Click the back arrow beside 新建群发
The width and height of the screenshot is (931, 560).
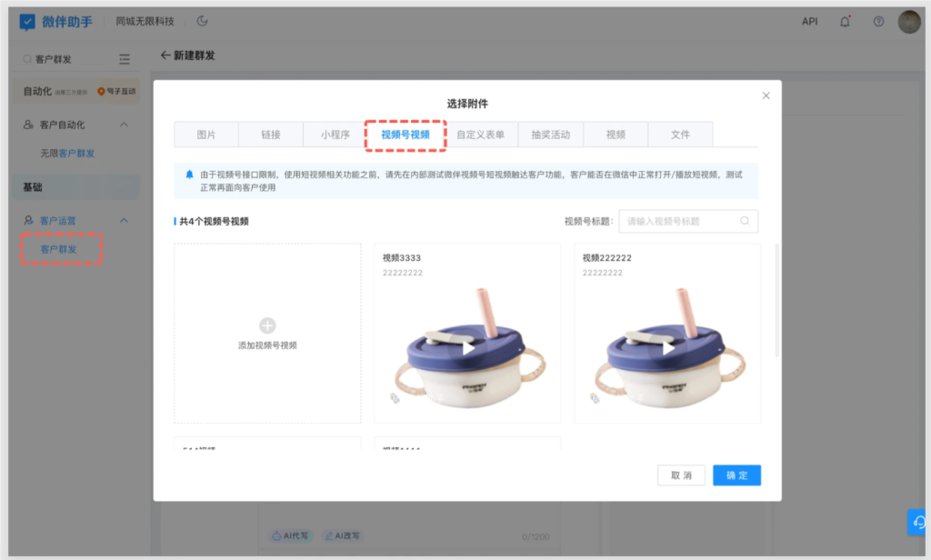tap(165, 55)
